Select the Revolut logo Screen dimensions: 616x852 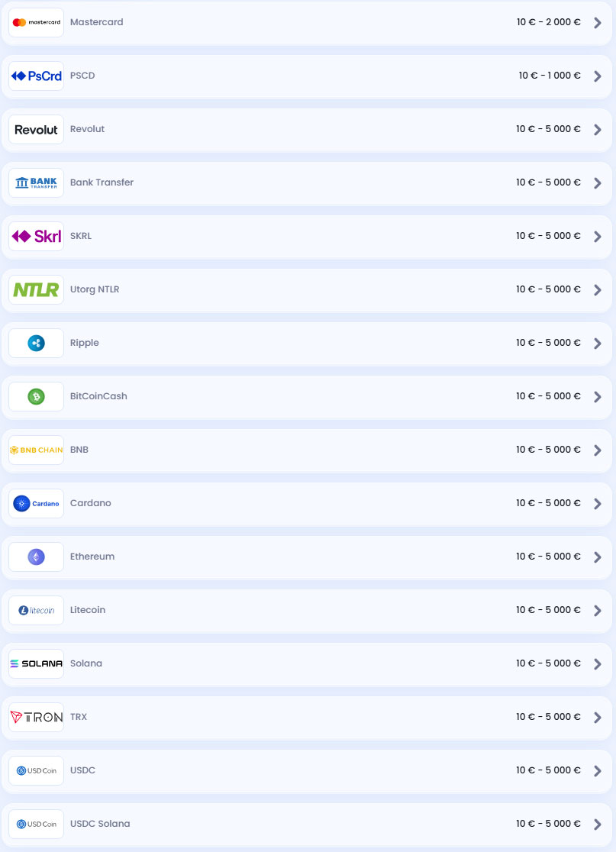tap(36, 129)
